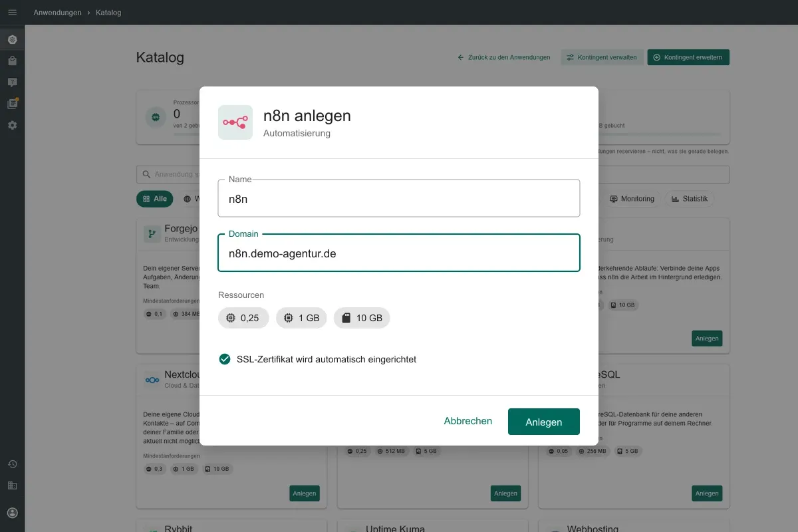Focus the Name input field
798x532 pixels.
point(399,198)
